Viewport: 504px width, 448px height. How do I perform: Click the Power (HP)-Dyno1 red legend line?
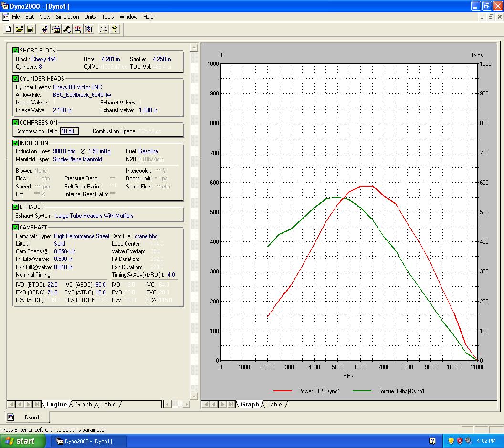point(283,391)
